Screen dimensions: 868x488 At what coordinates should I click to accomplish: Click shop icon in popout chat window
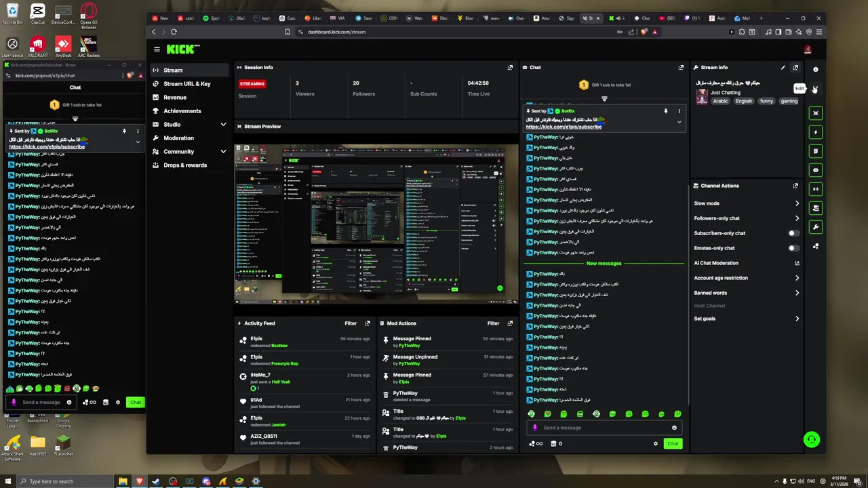[x=105, y=402]
